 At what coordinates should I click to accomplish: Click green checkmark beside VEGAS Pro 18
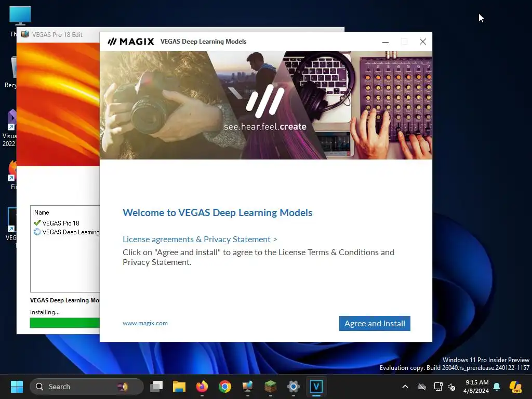[x=37, y=223]
